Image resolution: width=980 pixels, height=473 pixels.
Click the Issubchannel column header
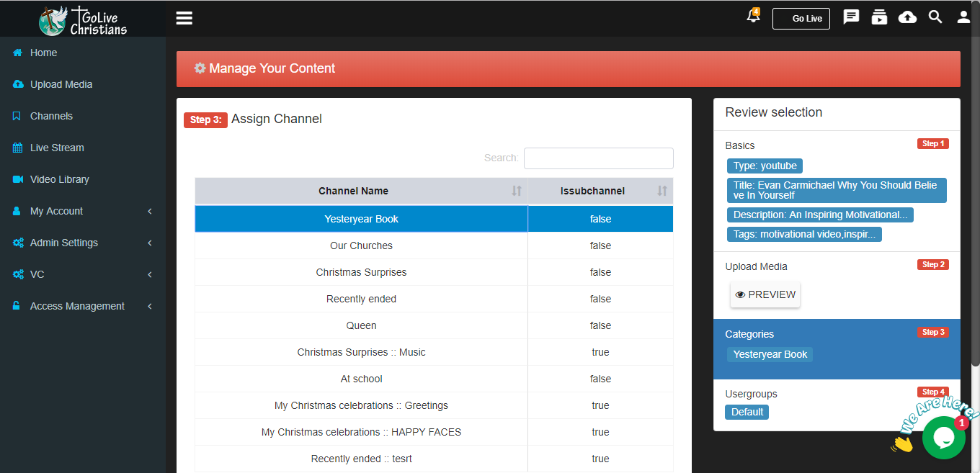click(600, 191)
